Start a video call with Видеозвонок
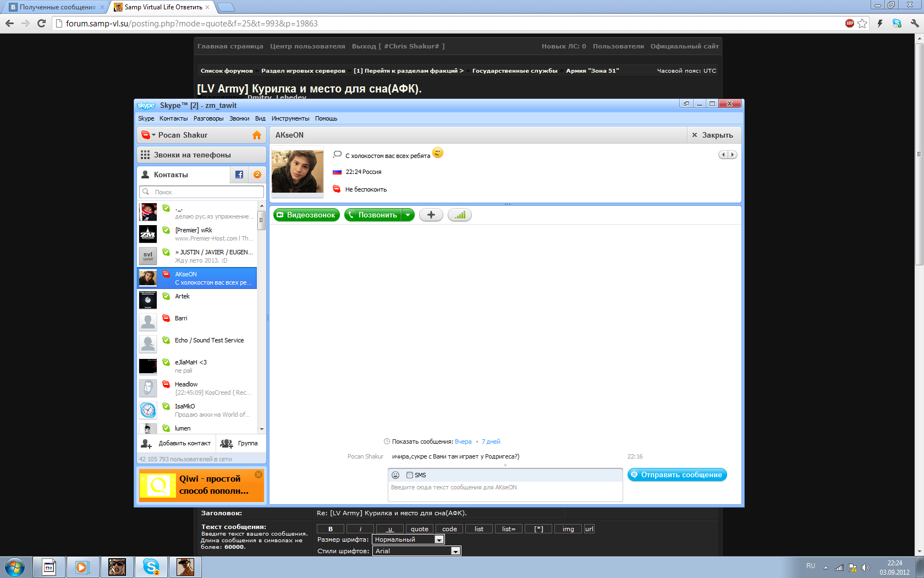Image resolution: width=924 pixels, height=578 pixels. pos(306,215)
